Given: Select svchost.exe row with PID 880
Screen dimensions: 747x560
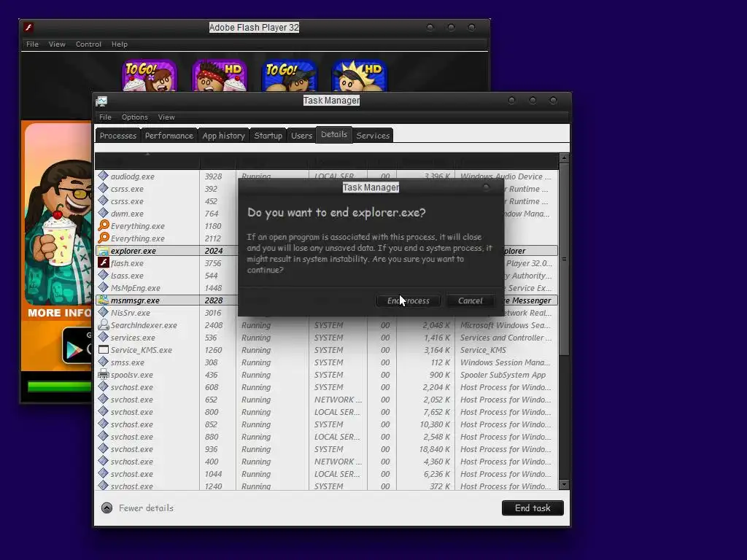Looking at the screenshot, I should [x=326, y=437].
